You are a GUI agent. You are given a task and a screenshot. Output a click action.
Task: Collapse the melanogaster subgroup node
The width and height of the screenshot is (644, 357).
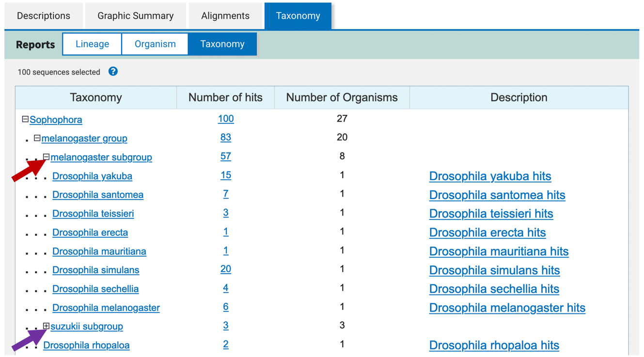click(46, 157)
